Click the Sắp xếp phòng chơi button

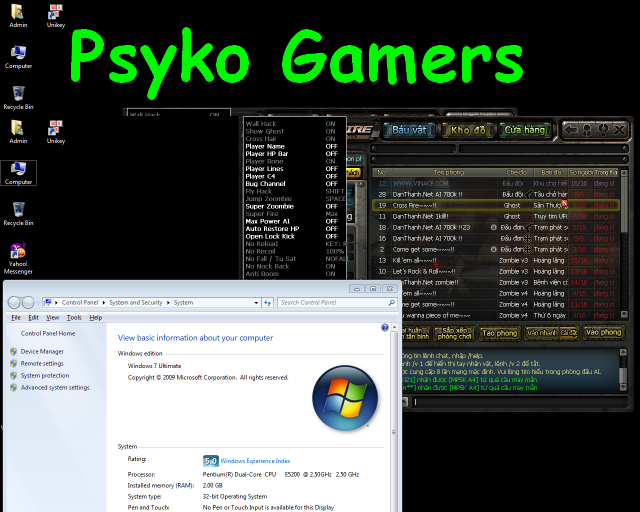tap(454, 333)
